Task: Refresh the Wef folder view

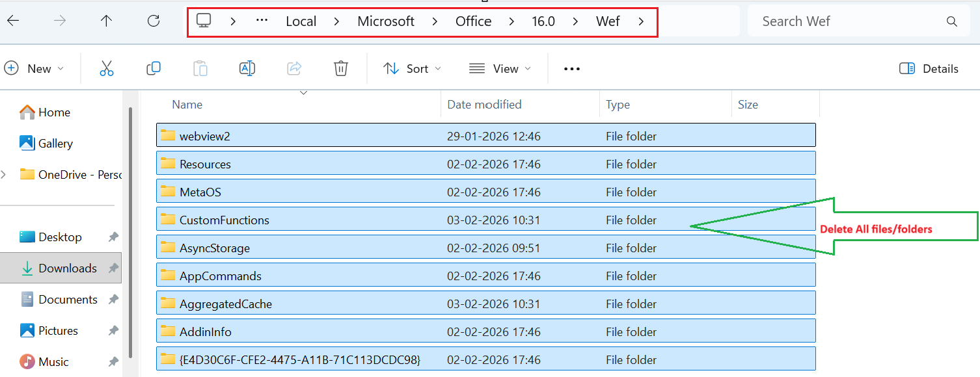Action: tap(154, 21)
